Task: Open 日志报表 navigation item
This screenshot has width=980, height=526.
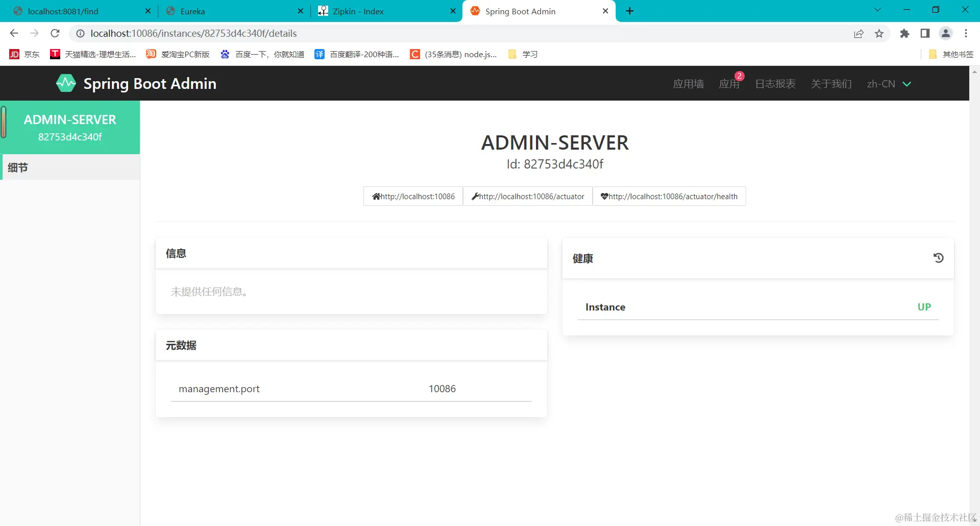Action: [x=775, y=84]
